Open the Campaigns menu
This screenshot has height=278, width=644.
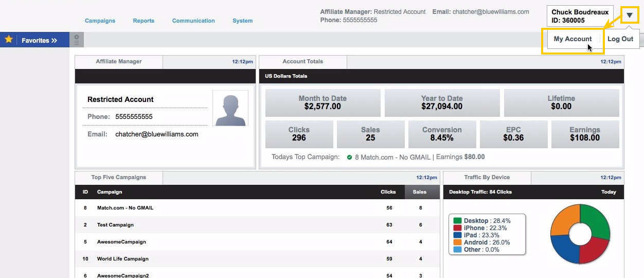pyautogui.click(x=100, y=21)
